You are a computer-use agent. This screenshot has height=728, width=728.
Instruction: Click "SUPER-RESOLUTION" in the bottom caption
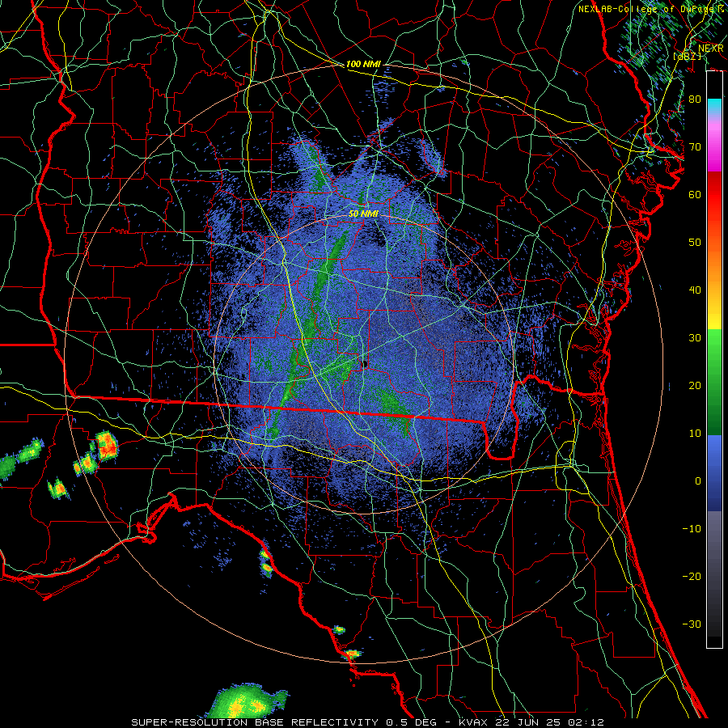(189, 722)
